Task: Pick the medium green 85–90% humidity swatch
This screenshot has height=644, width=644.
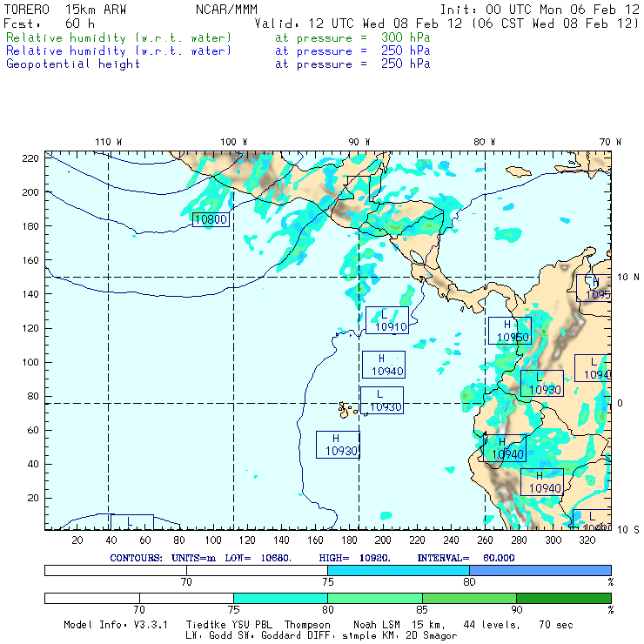Action: [469, 598]
